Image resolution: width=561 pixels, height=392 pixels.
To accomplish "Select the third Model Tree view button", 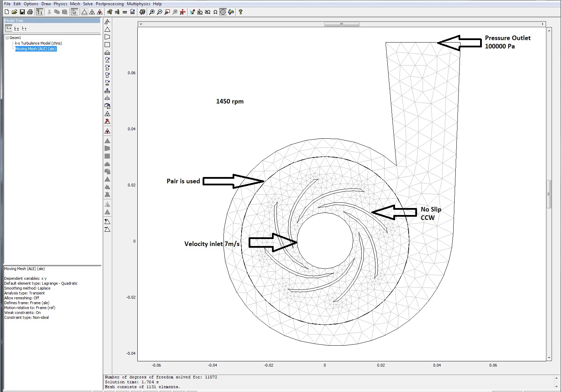I will (24, 29).
